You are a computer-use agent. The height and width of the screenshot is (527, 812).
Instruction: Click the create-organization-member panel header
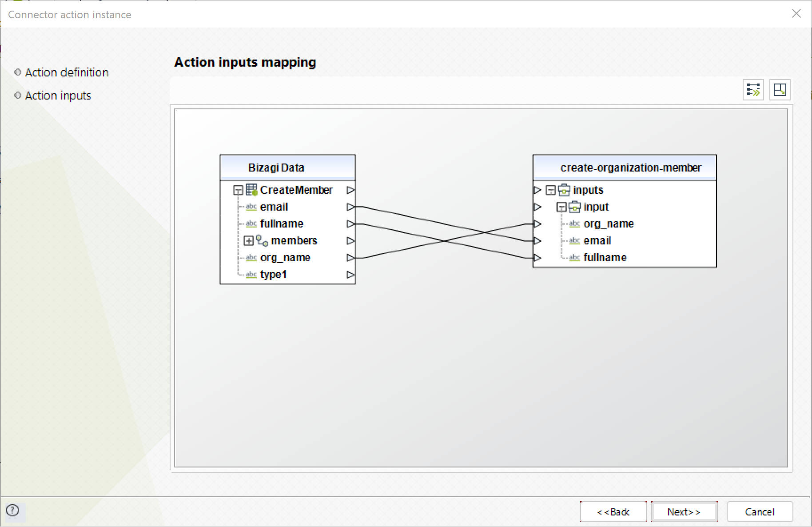[x=625, y=168]
